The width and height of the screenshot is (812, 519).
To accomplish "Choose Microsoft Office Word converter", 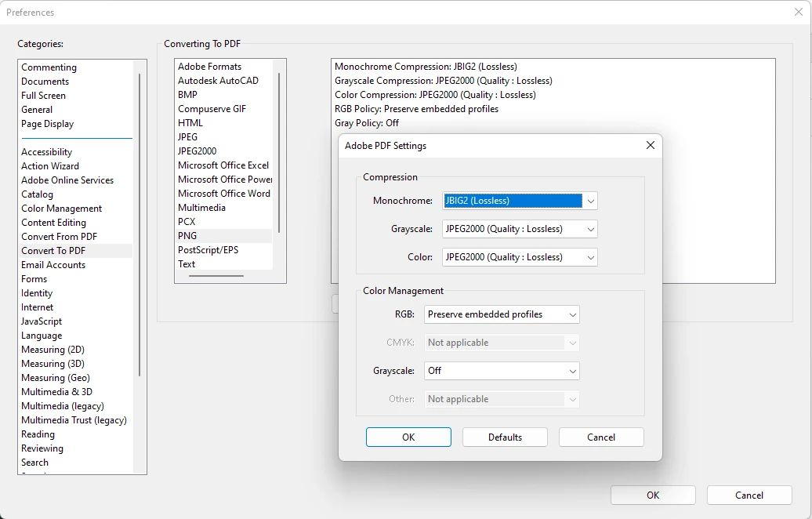I will point(223,193).
